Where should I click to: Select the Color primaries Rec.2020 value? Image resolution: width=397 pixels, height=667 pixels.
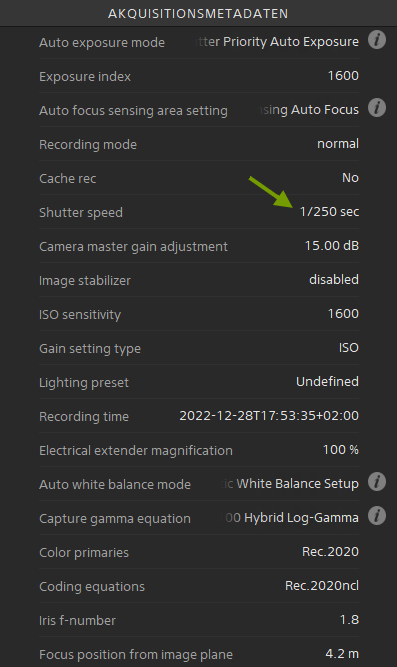point(330,552)
